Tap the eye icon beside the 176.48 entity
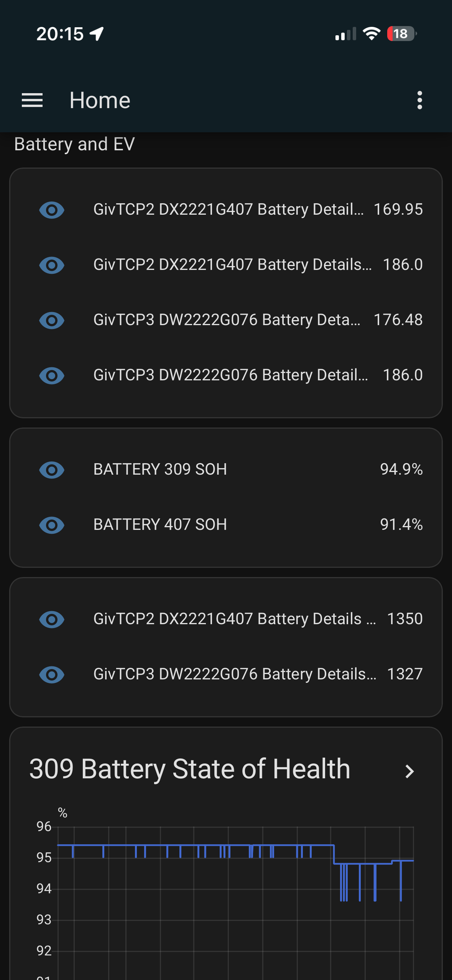Image resolution: width=452 pixels, height=980 pixels. click(52, 320)
